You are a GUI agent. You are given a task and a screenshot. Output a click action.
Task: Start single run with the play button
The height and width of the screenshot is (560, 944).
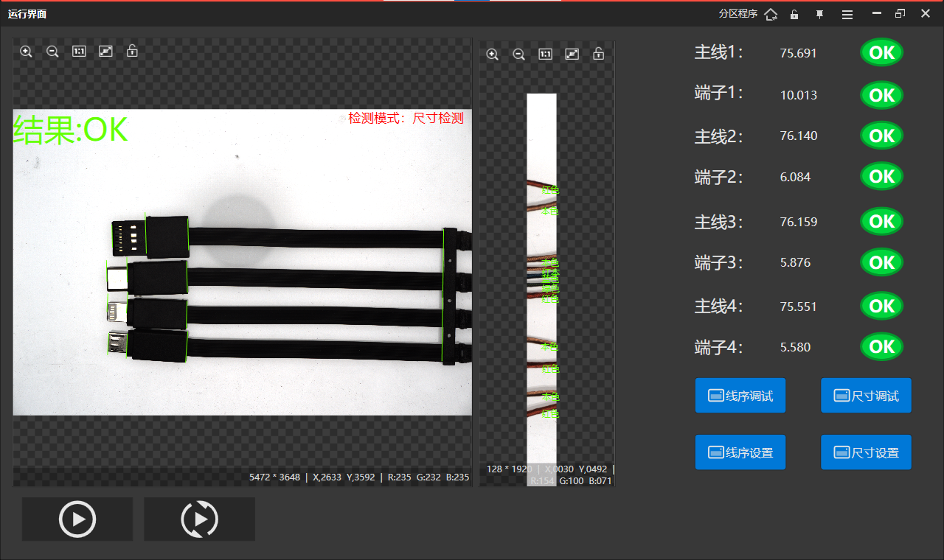click(77, 519)
